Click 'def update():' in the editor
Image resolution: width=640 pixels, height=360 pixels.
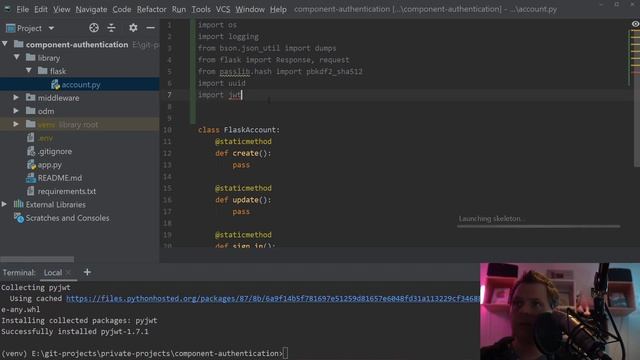[243, 200]
